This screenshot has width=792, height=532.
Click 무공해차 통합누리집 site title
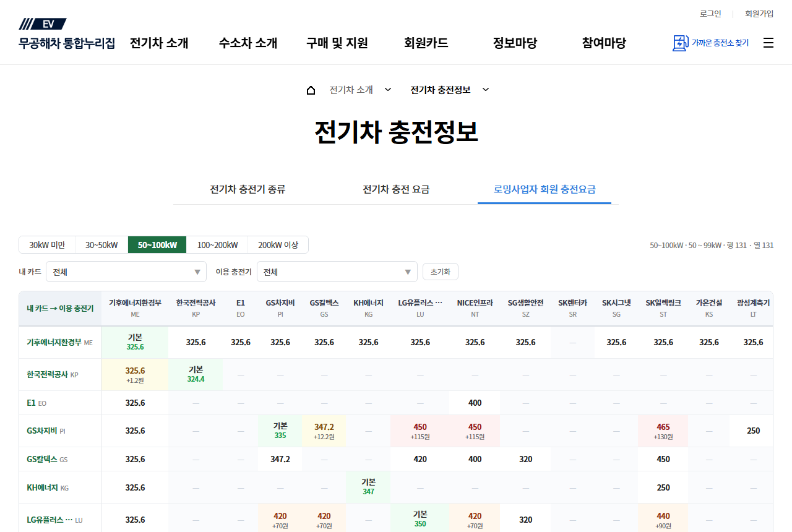point(67,43)
